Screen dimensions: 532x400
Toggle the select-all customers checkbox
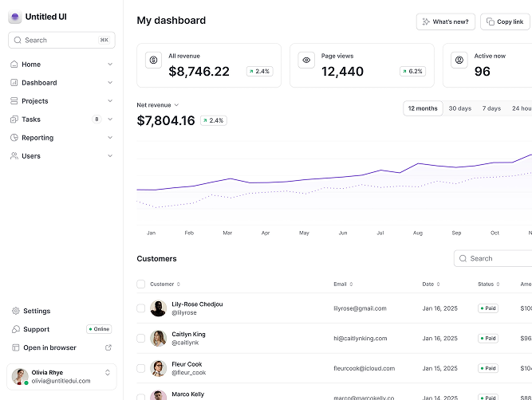(x=141, y=284)
